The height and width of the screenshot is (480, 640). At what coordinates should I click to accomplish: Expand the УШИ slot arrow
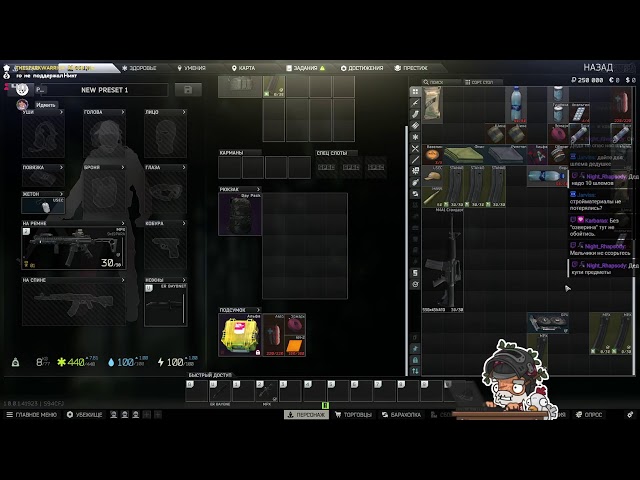(61, 112)
